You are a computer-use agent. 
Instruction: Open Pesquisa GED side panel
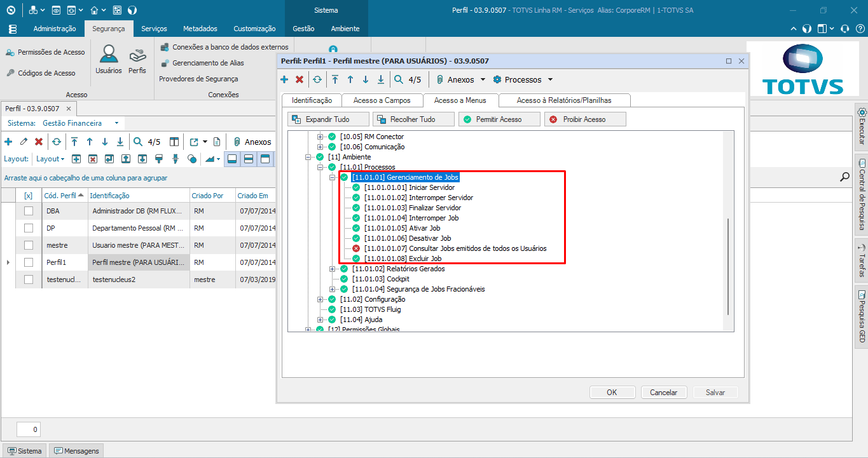(862, 316)
